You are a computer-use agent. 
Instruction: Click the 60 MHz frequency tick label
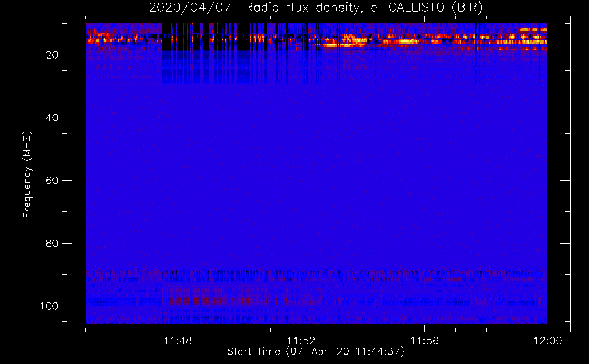[52, 181]
